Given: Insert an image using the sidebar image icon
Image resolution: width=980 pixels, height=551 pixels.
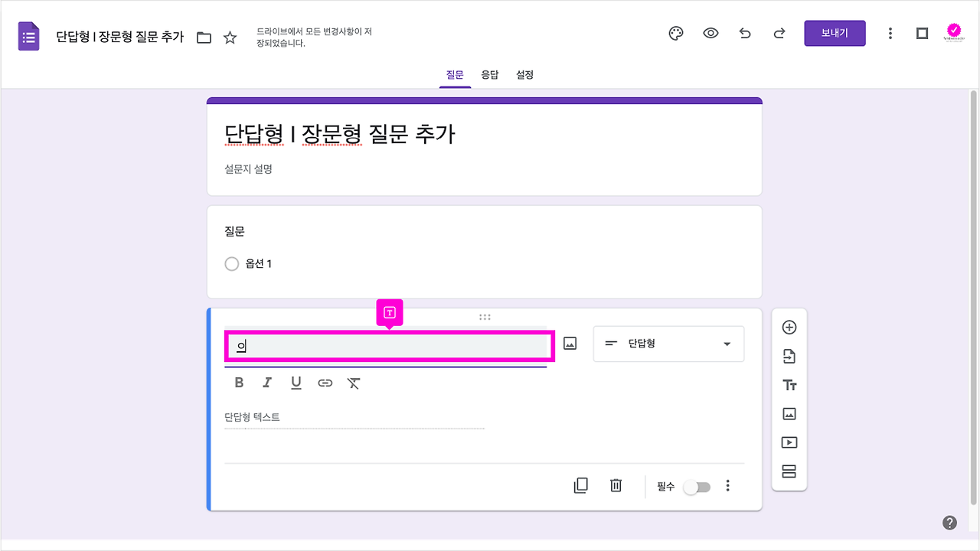Looking at the screenshot, I should (789, 413).
